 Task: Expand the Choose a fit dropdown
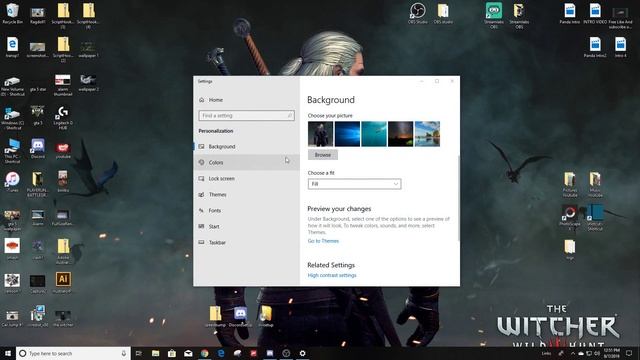coord(354,184)
